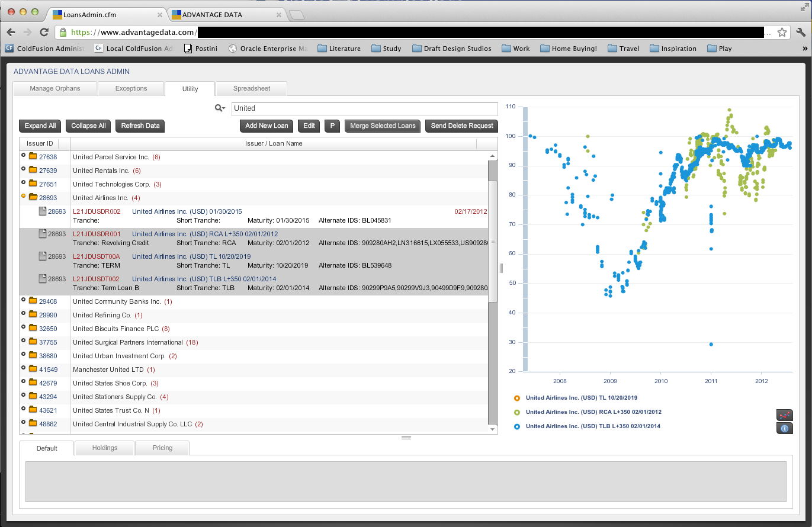Image resolution: width=812 pixels, height=527 pixels.
Task: Click the search magnifier dropdown icon
Action: point(220,108)
